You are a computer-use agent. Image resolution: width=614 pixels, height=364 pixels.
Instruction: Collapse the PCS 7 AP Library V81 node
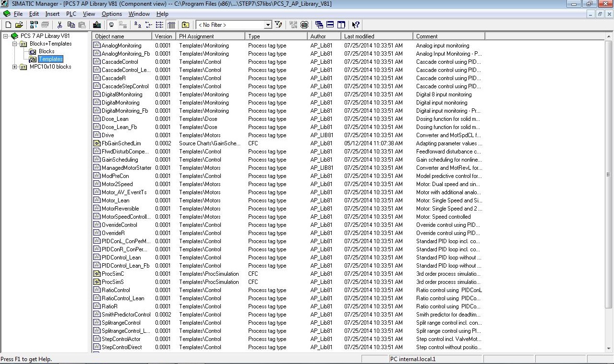(x=5, y=36)
